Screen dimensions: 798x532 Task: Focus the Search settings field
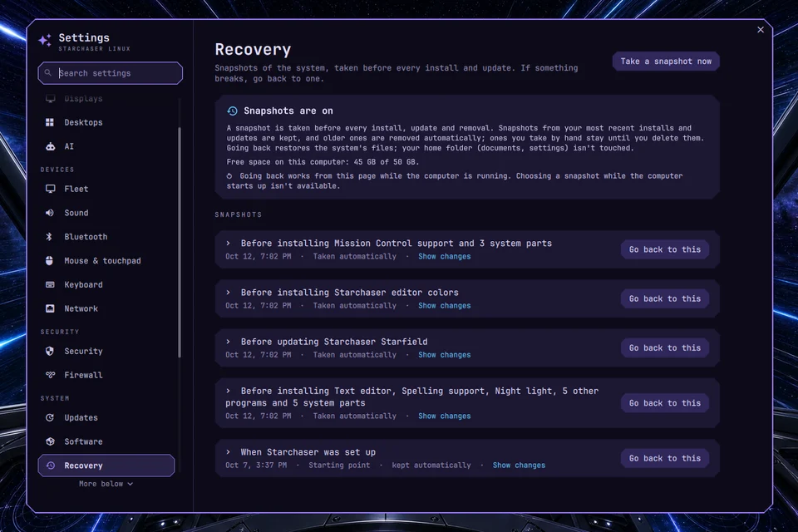(x=110, y=73)
